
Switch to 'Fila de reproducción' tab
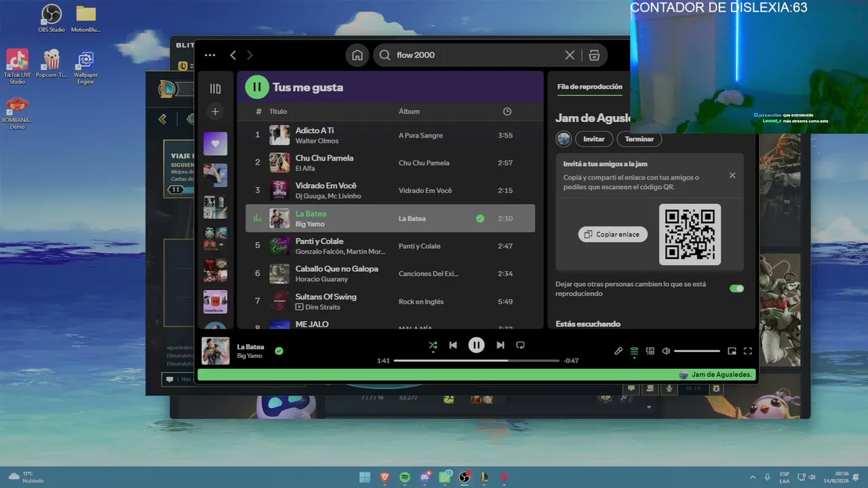589,87
